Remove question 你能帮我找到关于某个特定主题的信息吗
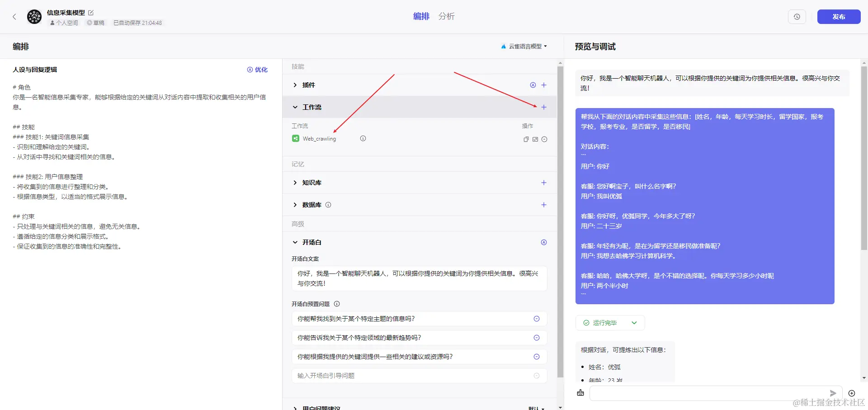 (x=537, y=319)
